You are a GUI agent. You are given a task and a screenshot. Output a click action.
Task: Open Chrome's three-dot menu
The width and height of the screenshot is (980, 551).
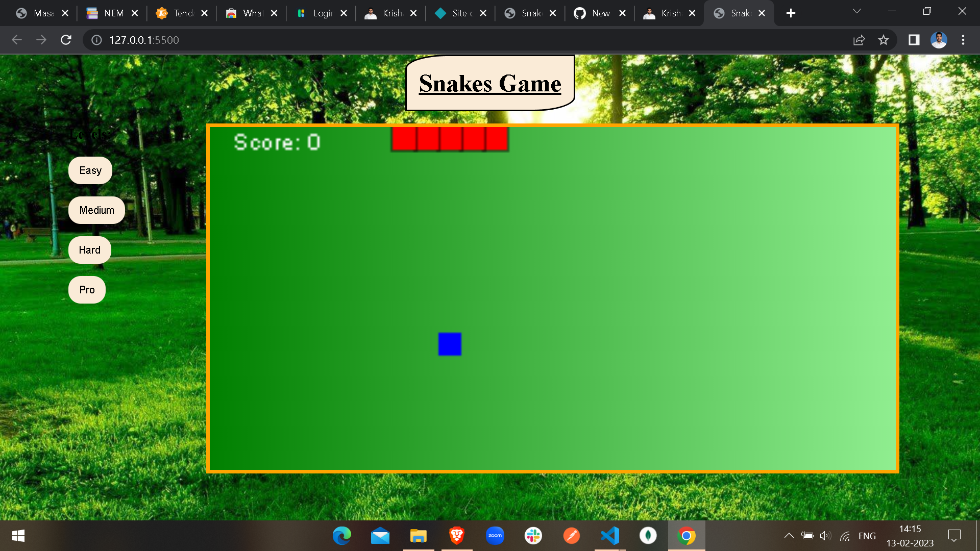(963, 40)
